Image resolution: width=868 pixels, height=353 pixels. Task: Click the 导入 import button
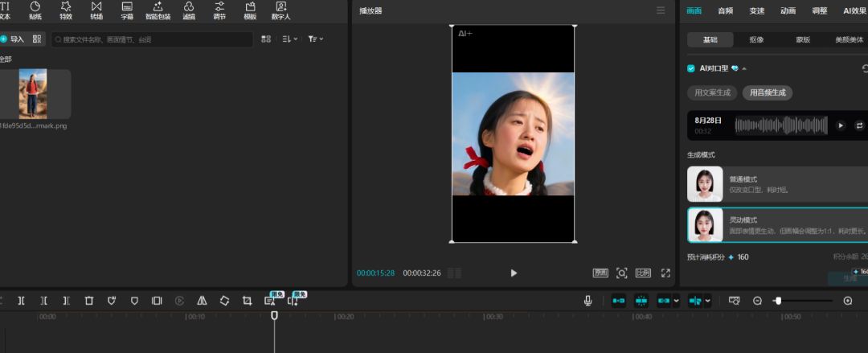point(13,39)
